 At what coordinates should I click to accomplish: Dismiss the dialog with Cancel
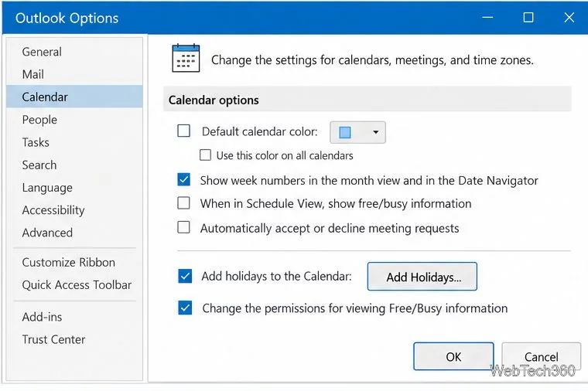coord(541,356)
